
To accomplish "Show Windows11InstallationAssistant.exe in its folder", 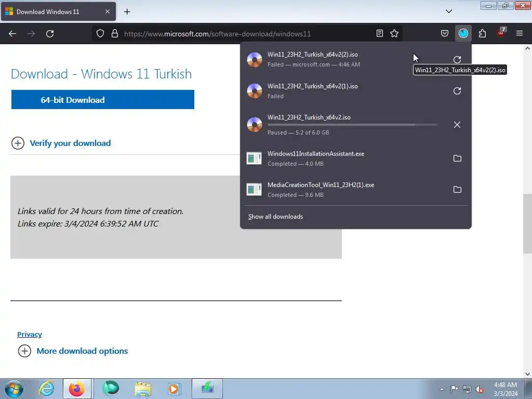I will [x=457, y=158].
